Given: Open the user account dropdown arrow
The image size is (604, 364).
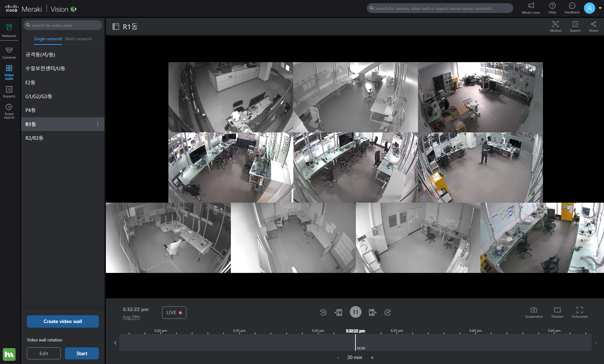Looking at the screenshot, I should click(600, 8).
